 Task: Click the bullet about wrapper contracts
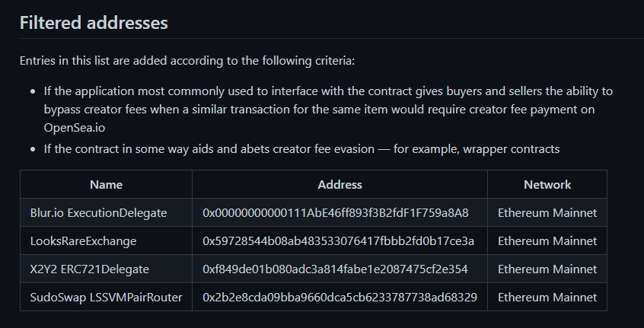(x=301, y=148)
